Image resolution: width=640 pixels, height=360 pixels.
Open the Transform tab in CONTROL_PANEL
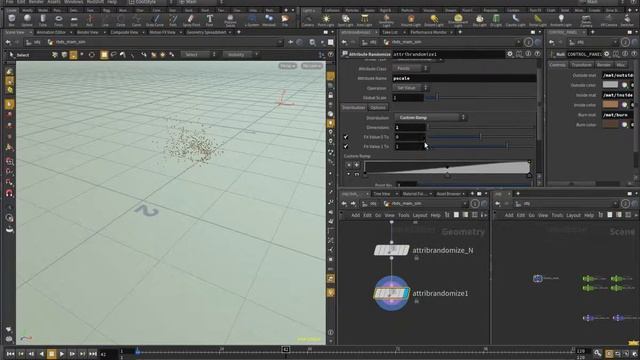coord(581,65)
